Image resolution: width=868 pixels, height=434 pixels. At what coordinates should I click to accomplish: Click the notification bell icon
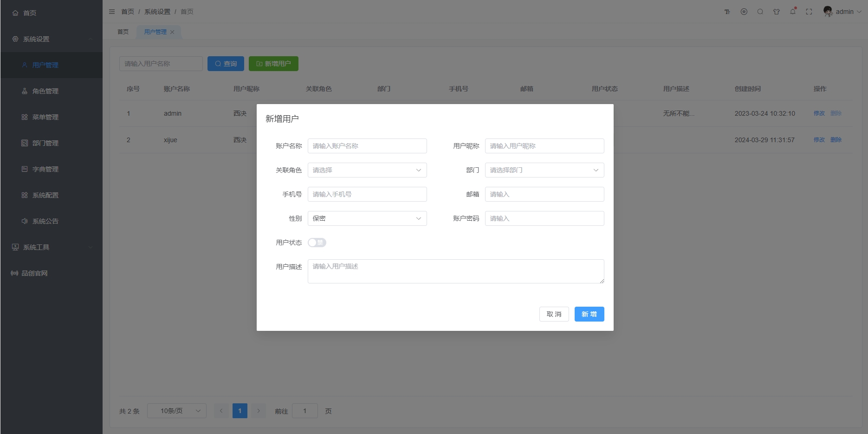click(793, 12)
